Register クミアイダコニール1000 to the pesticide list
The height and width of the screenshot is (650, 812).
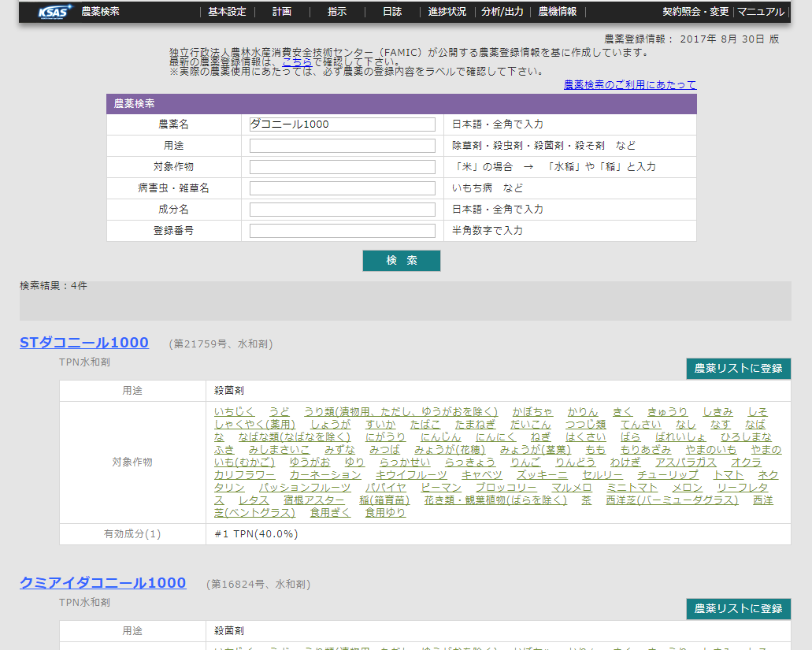pos(739,608)
